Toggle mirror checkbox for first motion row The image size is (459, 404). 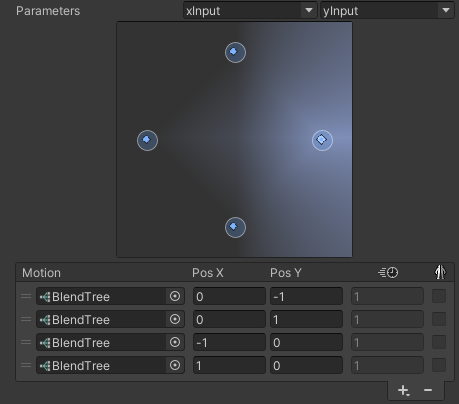click(x=439, y=296)
